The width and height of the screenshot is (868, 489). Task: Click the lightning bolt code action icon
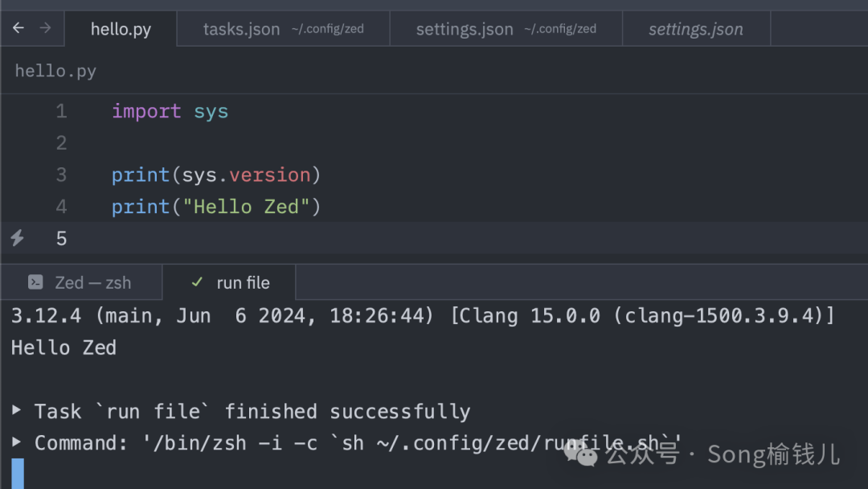click(x=17, y=238)
